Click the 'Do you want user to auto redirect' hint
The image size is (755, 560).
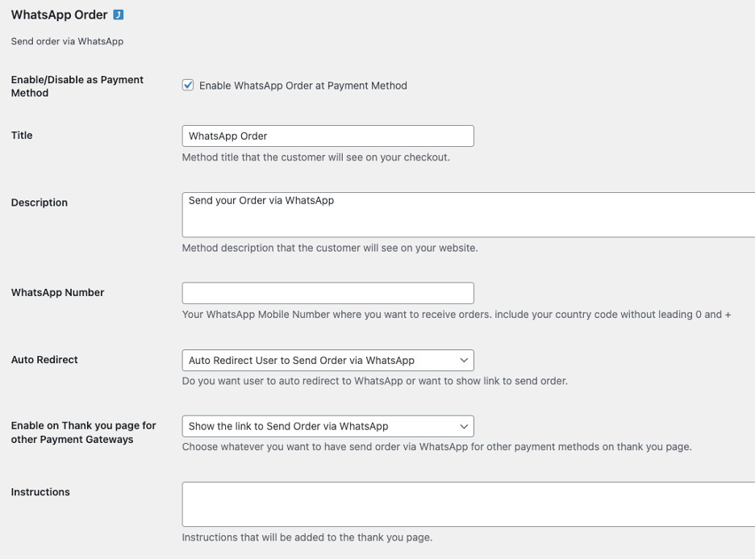point(374,381)
